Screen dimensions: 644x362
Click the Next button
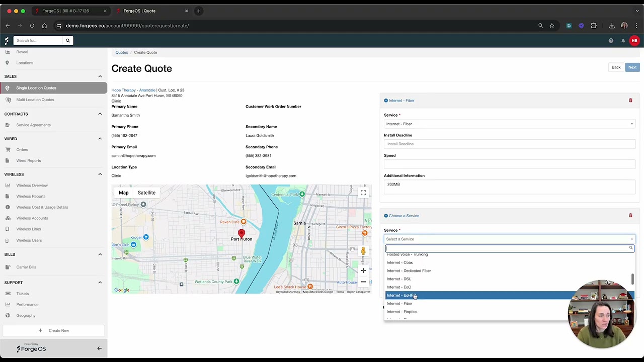click(632, 67)
